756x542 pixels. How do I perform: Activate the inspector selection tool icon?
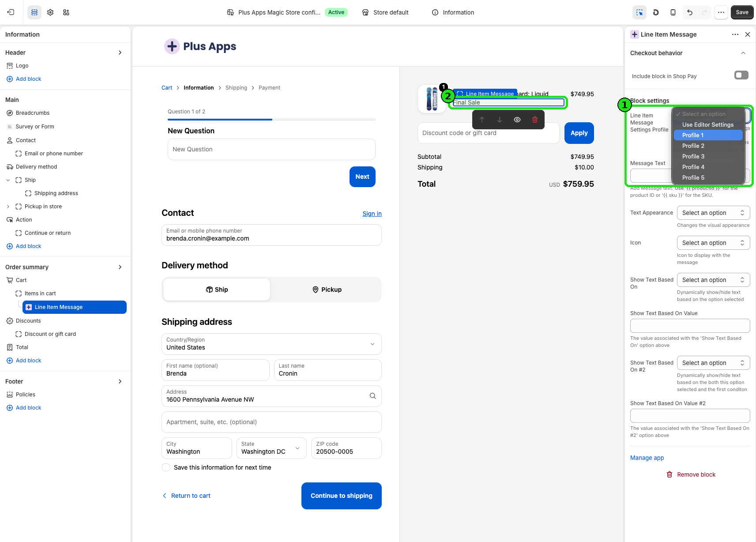(639, 12)
